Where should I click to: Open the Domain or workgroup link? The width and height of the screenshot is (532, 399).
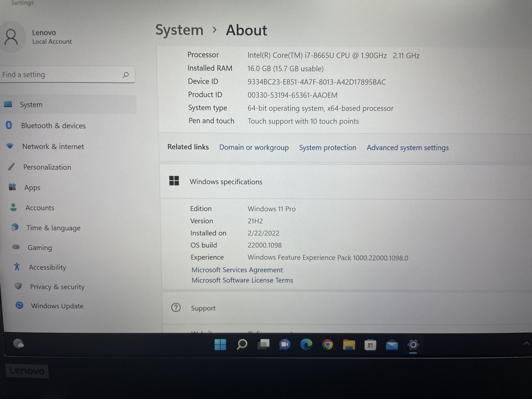254,147
